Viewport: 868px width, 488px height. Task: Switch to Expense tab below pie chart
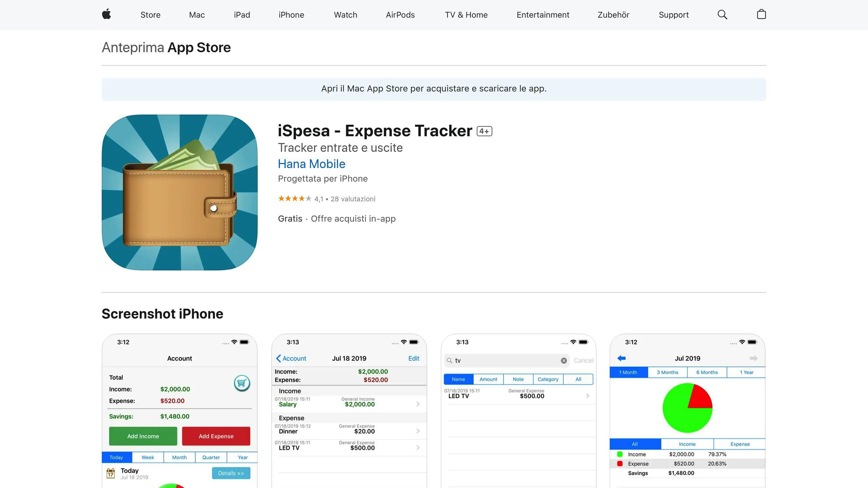click(x=740, y=444)
